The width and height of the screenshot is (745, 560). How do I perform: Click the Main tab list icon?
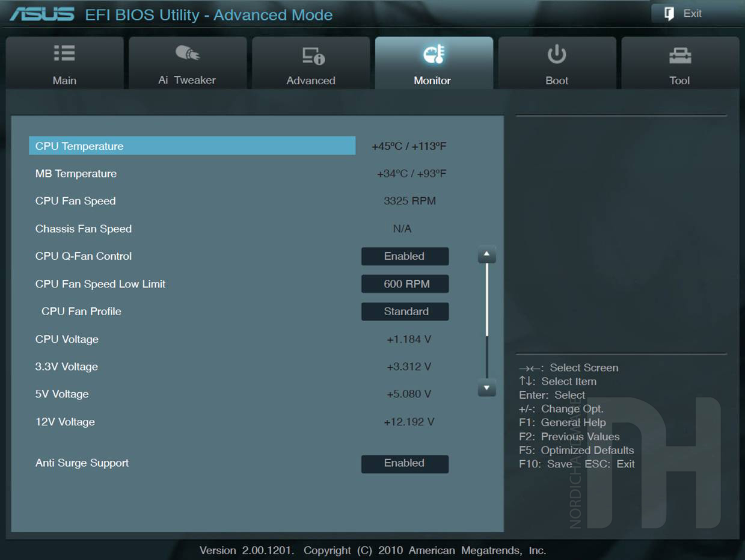[x=64, y=54]
